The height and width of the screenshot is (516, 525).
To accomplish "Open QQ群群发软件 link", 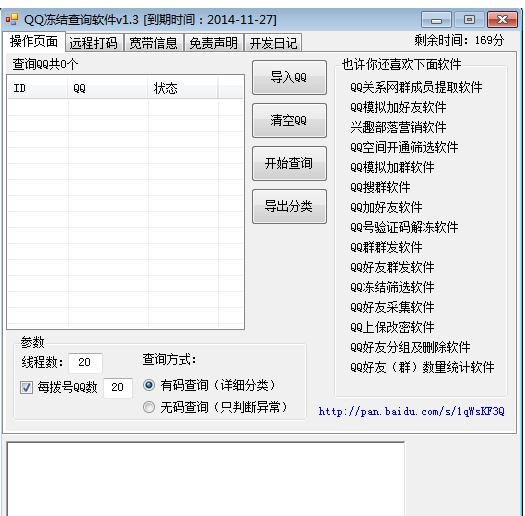I will click(386, 247).
